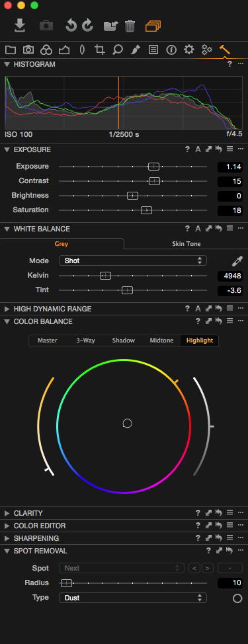Click the Import images download icon

[x=19, y=26]
